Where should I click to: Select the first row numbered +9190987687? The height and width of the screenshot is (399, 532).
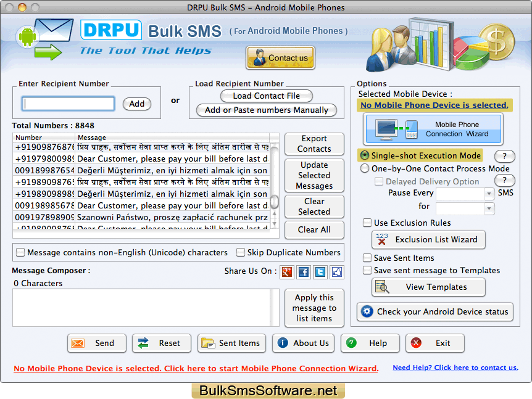pos(141,147)
